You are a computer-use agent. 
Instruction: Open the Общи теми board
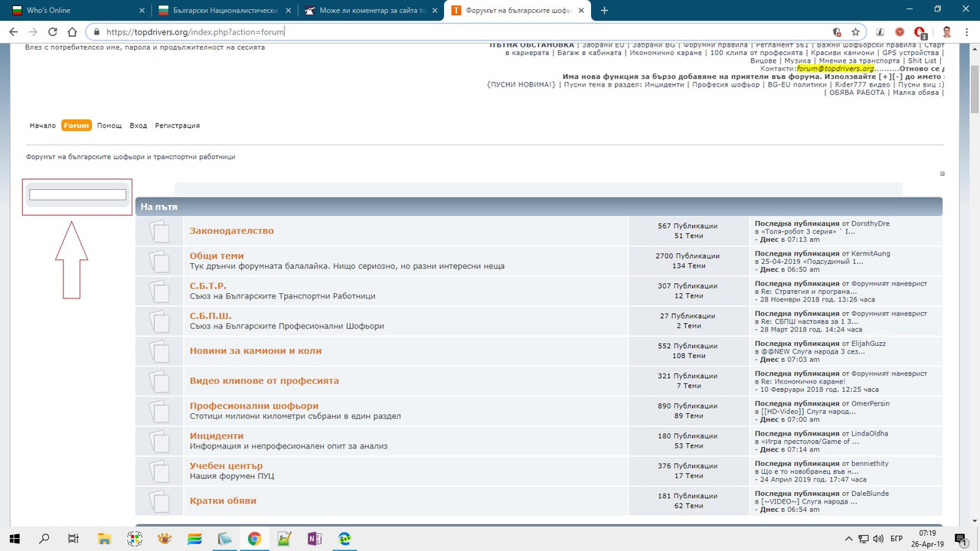click(x=217, y=256)
